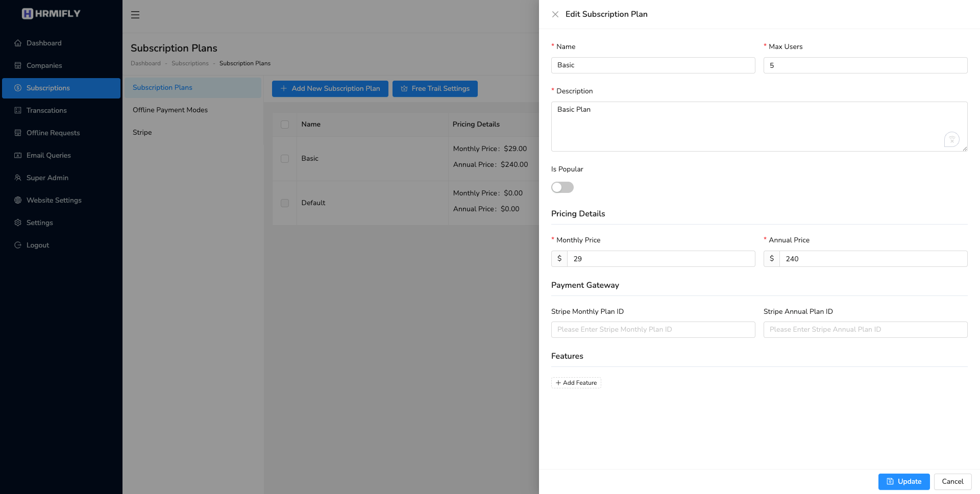Open Email Queries from the sidebar
Screen dimensions: 980x494
[x=61, y=156]
